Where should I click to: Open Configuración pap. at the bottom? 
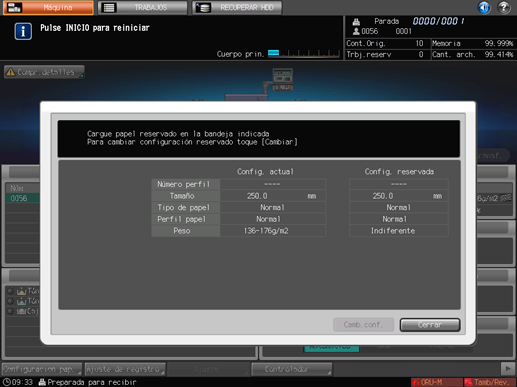click(x=42, y=369)
